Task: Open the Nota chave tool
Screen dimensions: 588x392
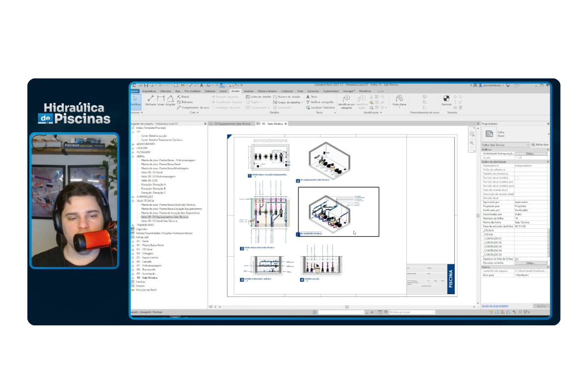Action: 399,100
